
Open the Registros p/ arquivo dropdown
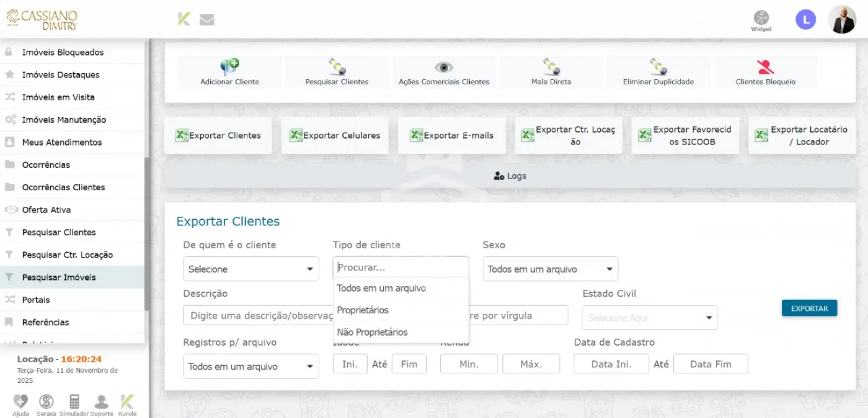[x=250, y=367]
